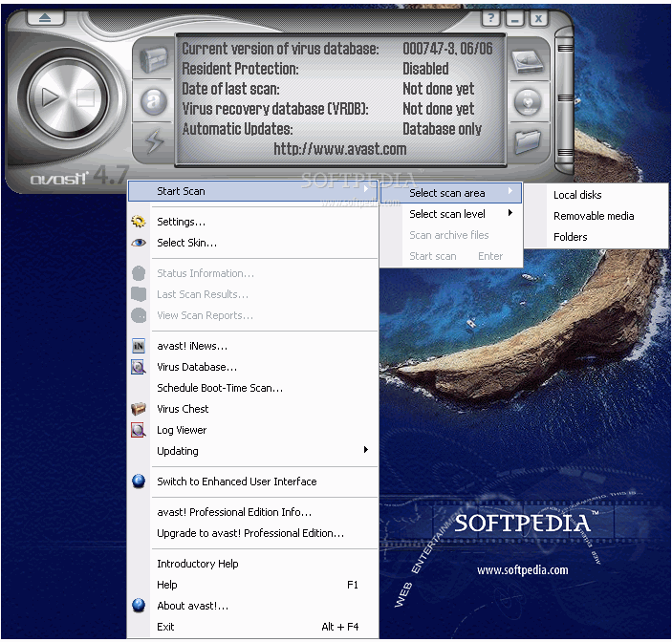Open Virus Chest from the menu
The image size is (672, 642).
tap(252, 409)
